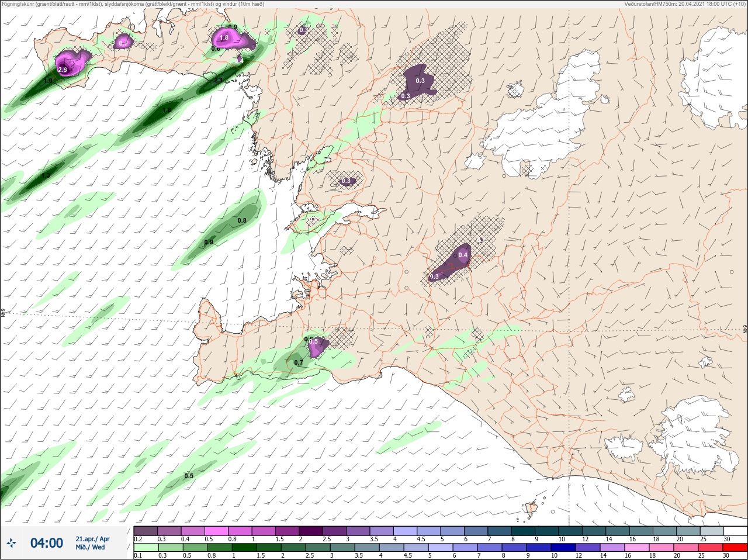
Task: Click the 'Mið./ Wed' weekday label
Action: (91, 547)
